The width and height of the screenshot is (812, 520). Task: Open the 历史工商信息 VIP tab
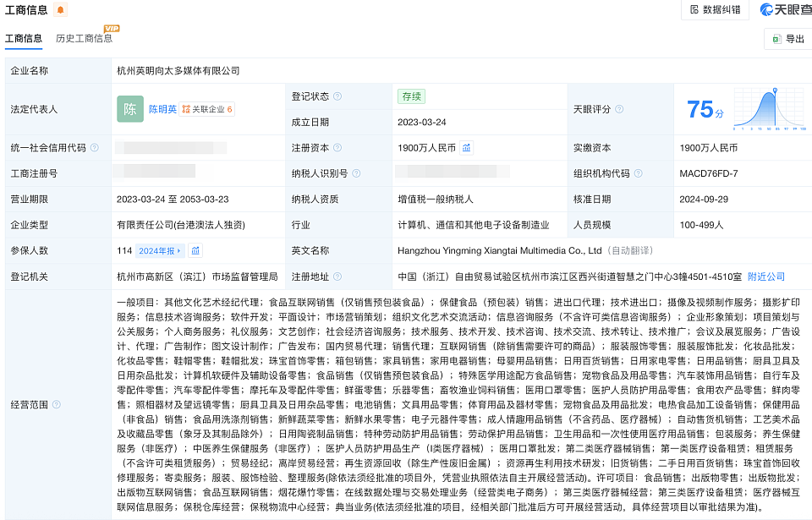click(x=84, y=38)
